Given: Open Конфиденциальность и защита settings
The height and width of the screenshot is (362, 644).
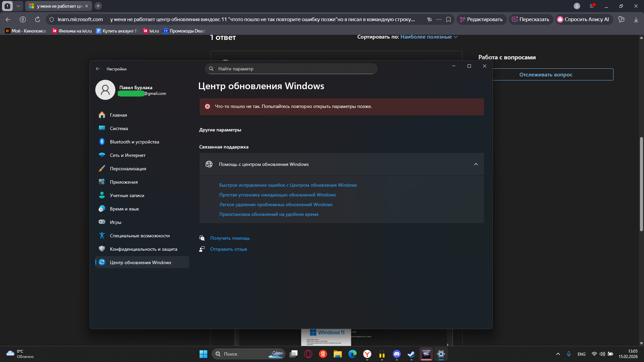Looking at the screenshot, I should (142, 249).
